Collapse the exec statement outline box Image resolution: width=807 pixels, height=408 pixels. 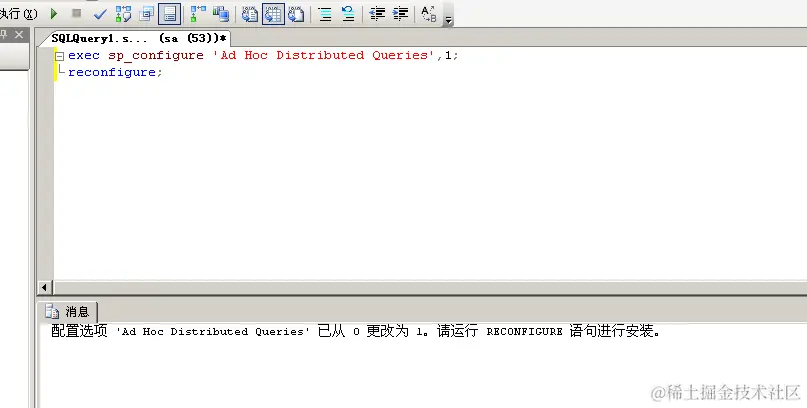point(60,56)
